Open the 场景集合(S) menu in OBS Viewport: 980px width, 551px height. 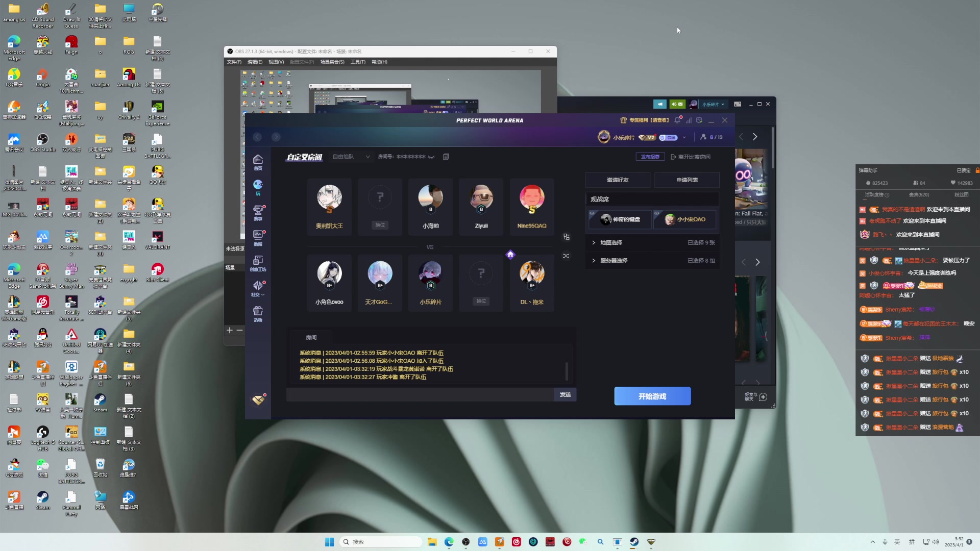coord(332,62)
